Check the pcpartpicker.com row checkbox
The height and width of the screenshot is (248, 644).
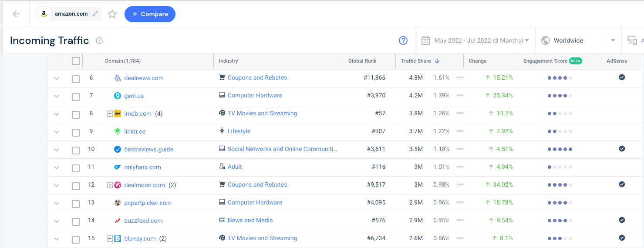[76, 204]
